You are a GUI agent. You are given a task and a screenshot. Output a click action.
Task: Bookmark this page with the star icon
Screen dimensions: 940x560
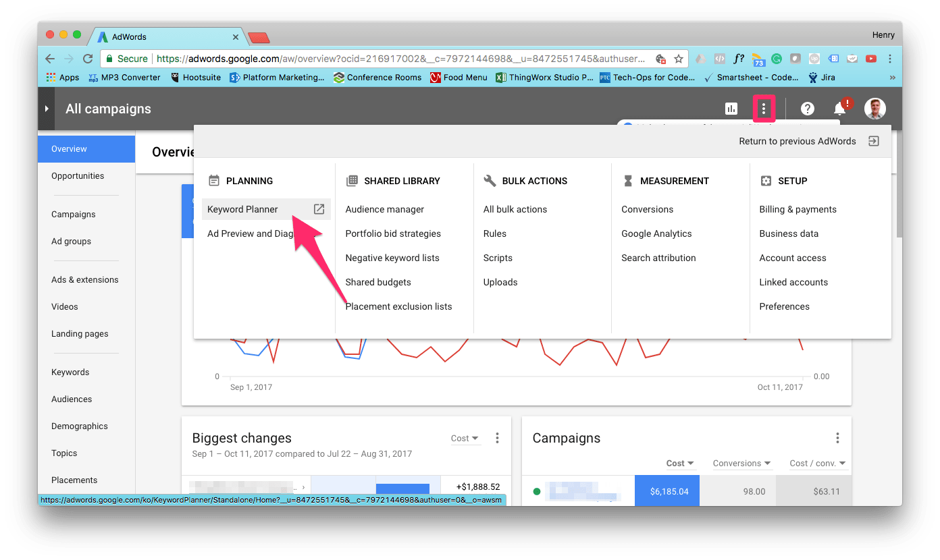pyautogui.click(x=679, y=59)
